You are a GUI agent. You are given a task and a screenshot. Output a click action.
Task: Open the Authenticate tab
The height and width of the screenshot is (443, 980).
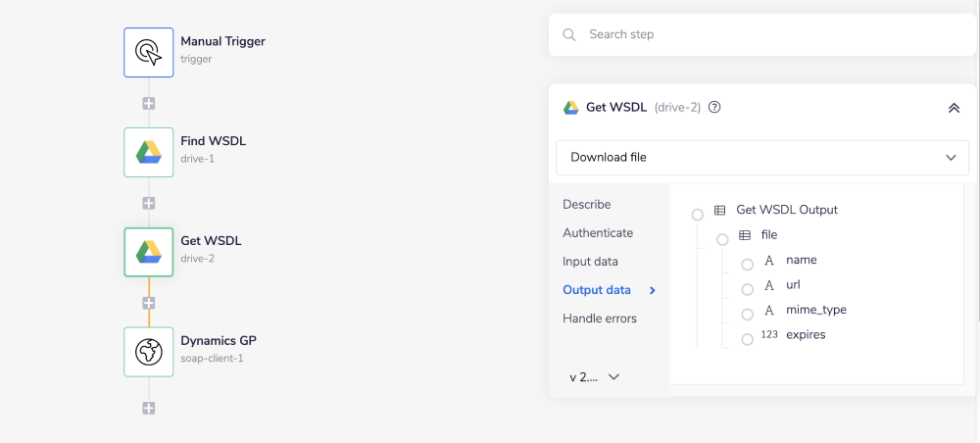point(598,233)
